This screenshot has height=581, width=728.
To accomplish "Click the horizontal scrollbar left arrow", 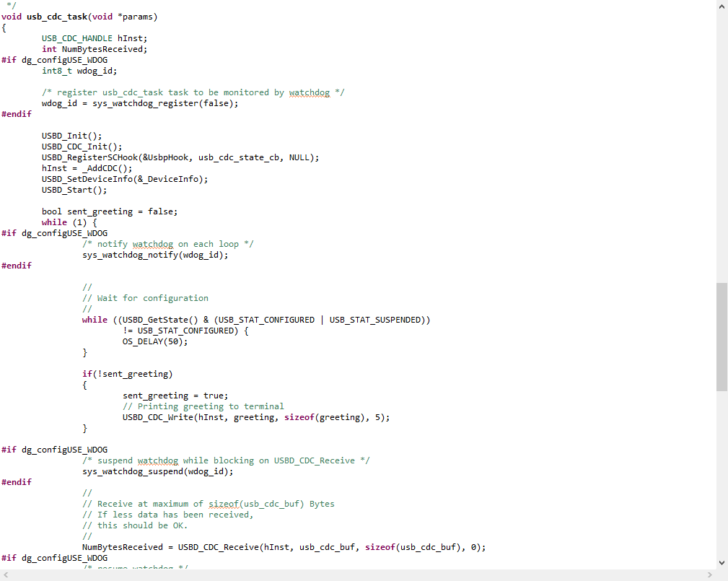I will (x=6, y=575).
